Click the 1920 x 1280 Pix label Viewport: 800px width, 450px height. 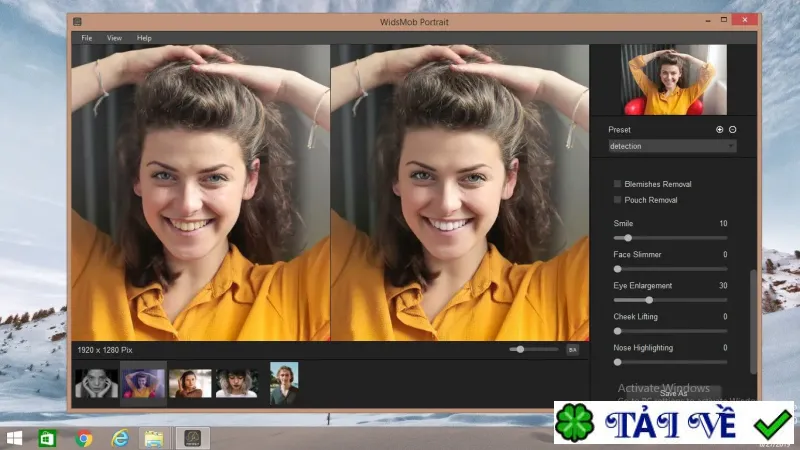pos(105,350)
